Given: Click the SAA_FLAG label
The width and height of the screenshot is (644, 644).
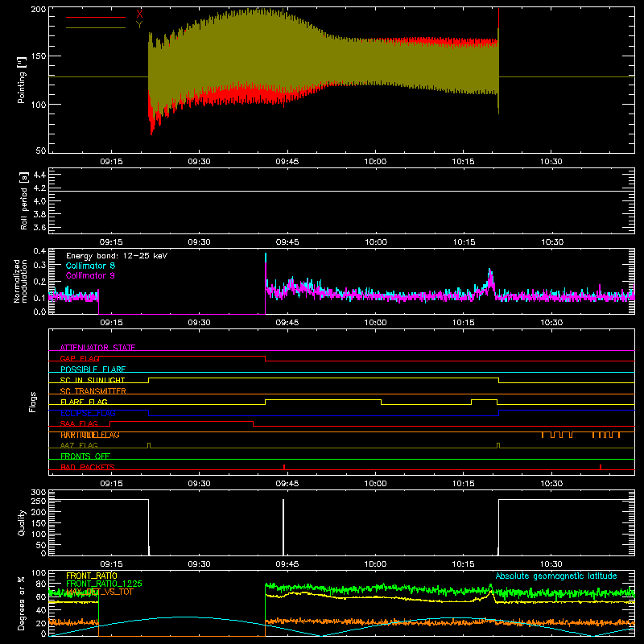Looking at the screenshot, I should (x=79, y=423).
